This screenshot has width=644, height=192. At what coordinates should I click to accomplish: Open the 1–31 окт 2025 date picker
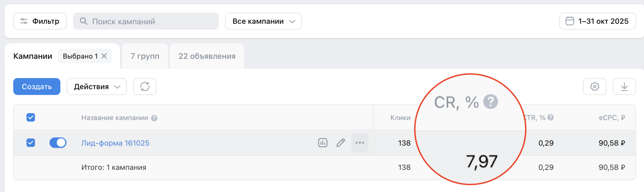(x=598, y=21)
